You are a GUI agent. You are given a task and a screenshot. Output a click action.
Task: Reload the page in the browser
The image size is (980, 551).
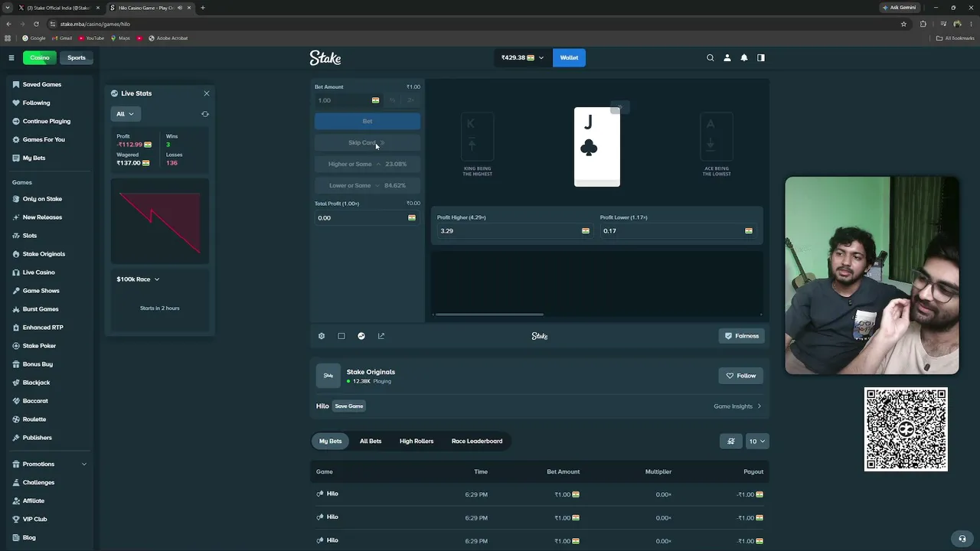click(x=36, y=24)
